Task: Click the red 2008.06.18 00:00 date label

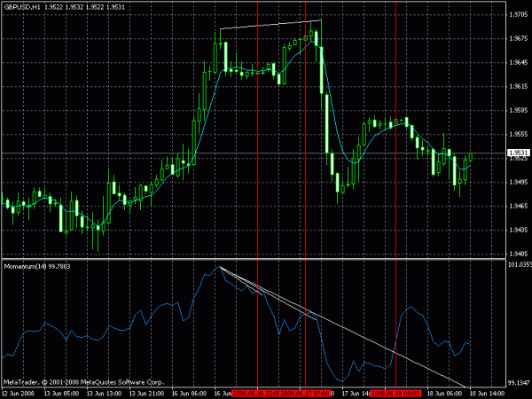Action: pyautogui.click(x=396, y=394)
